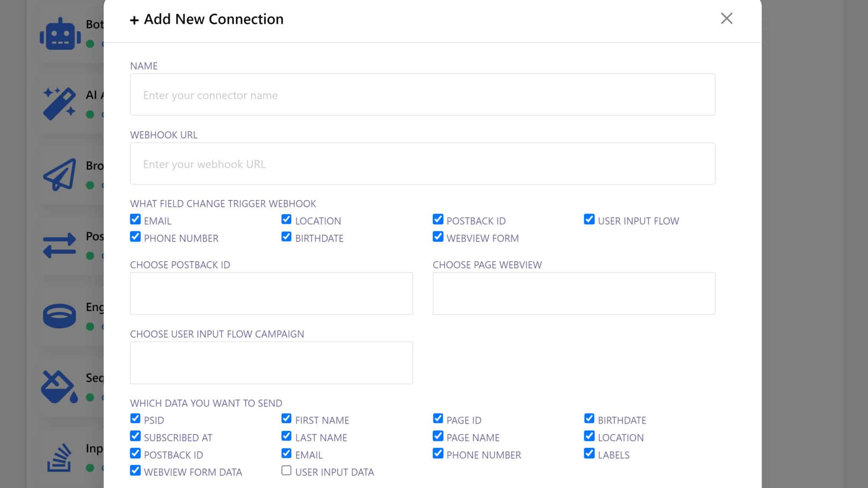Toggle the PHONE NUMBER trigger checkbox
868x488 pixels.
coord(135,237)
